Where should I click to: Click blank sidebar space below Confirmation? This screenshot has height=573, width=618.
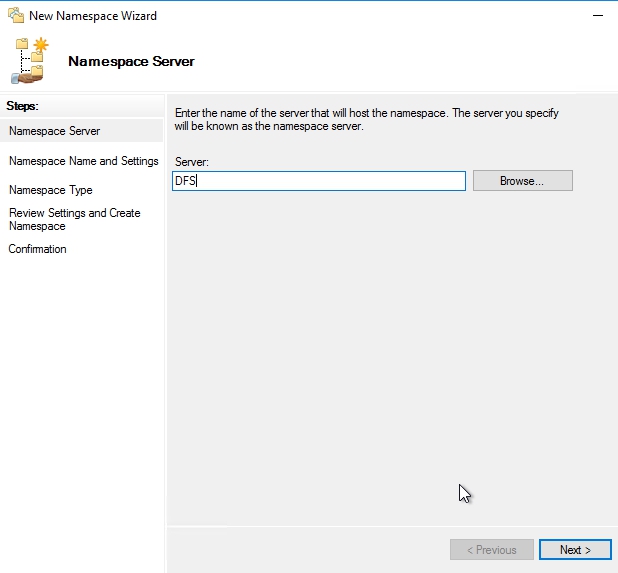click(80, 400)
